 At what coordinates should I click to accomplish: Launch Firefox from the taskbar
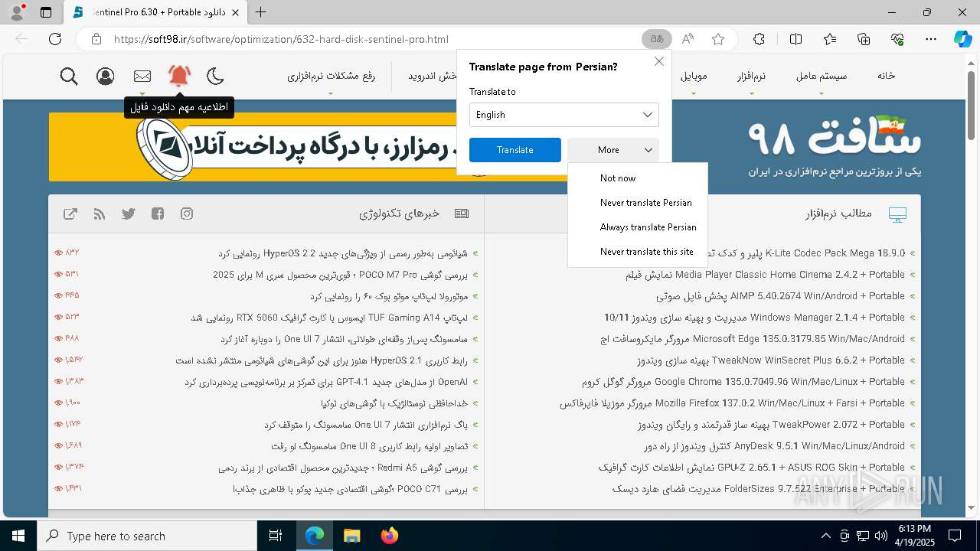[390, 536]
